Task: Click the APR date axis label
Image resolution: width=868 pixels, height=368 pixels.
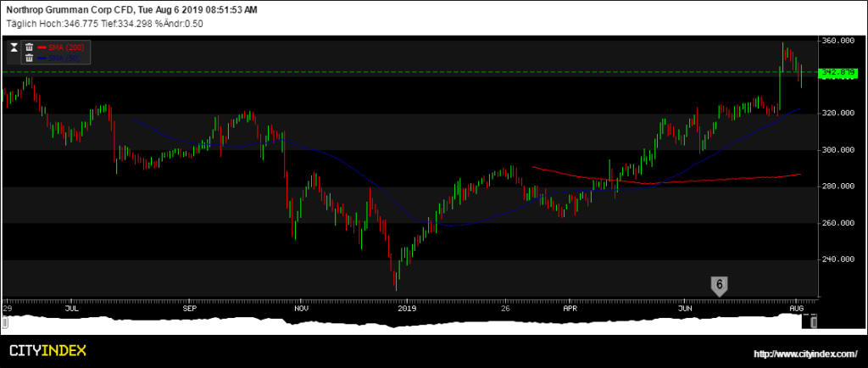Action: pyautogui.click(x=570, y=307)
